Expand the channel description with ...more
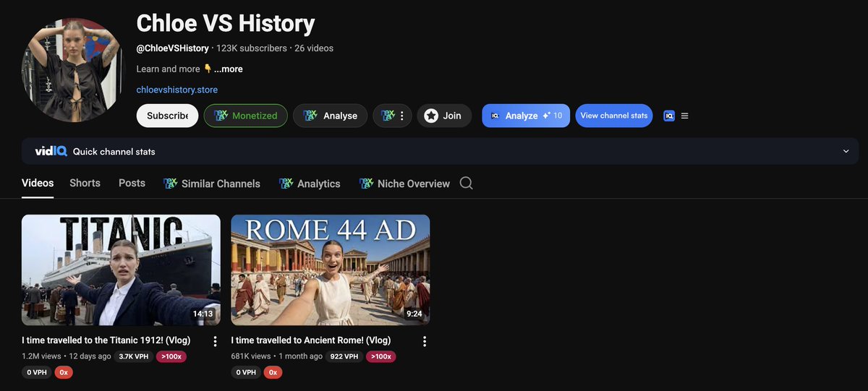868x391 pixels. tap(229, 69)
